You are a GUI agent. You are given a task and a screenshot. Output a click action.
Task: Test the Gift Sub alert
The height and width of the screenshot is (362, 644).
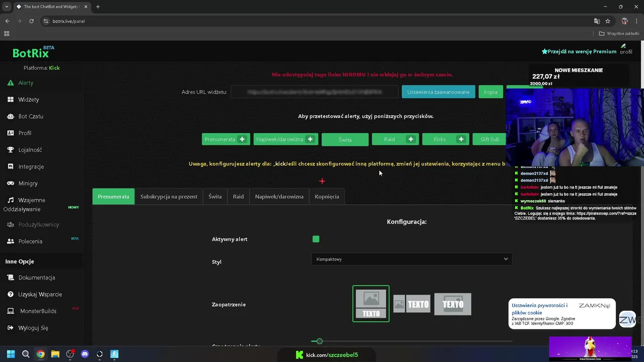coord(490,139)
